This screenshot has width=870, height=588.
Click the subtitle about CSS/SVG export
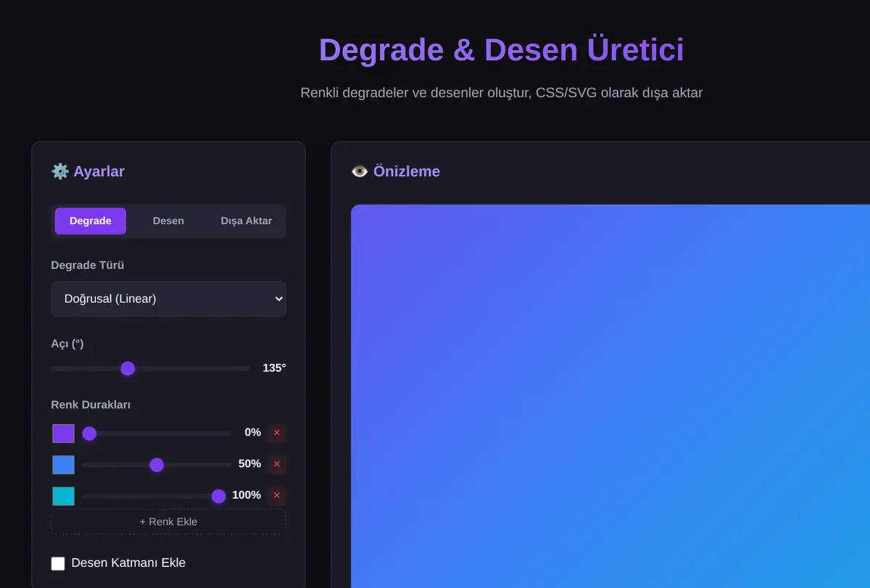(x=502, y=93)
